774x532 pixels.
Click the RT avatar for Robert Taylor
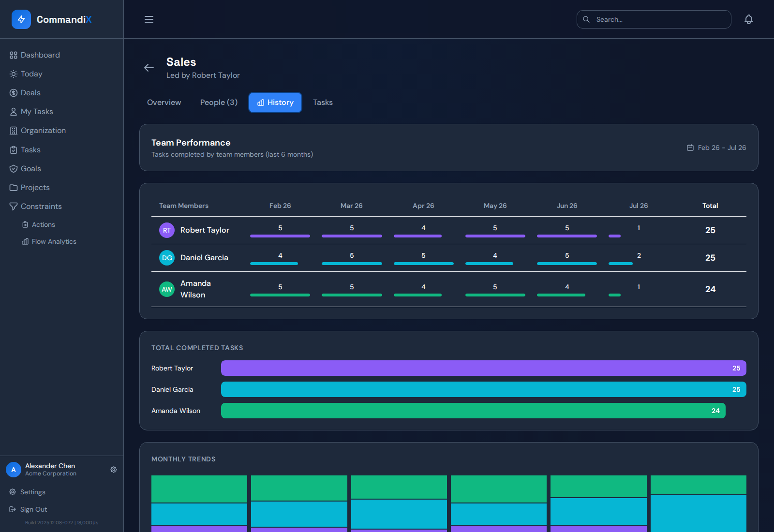coord(167,230)
